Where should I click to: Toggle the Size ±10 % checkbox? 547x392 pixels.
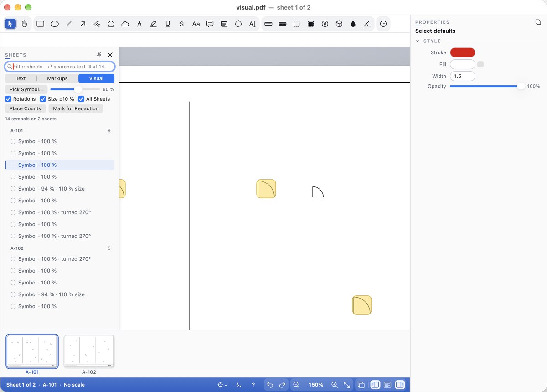tap(43, 99)
